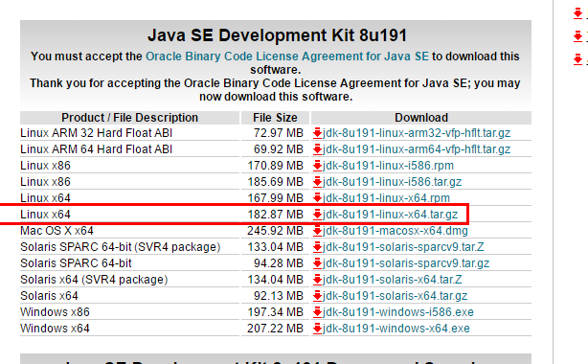Download jdk-8u191-macosx-x64.dmg link
Viewport: 588px width, 364px height.
click(395, 231)
